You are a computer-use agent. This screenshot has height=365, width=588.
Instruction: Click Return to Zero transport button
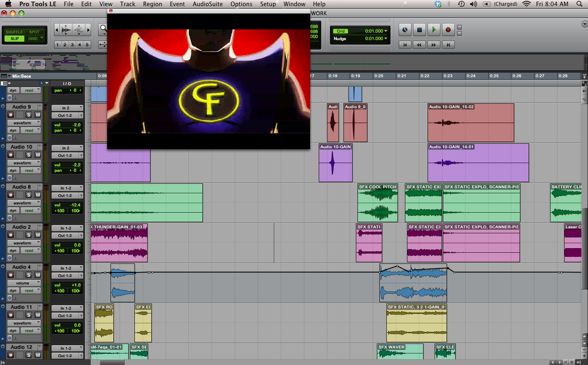(405, 45)
